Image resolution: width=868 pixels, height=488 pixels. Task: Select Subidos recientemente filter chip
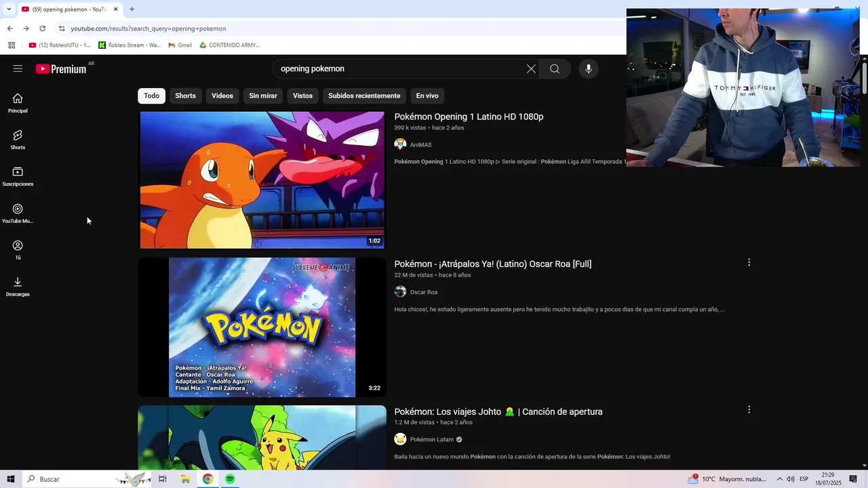click(364, 96)
